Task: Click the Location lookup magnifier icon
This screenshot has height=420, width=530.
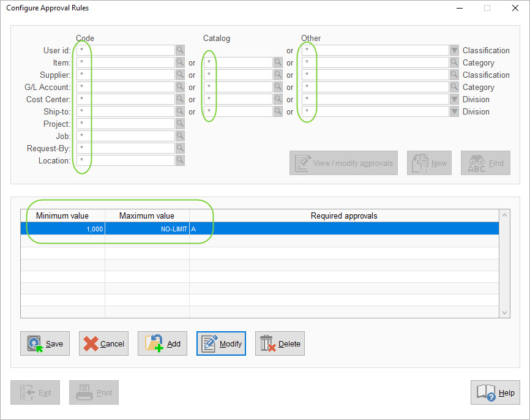Action: [179, 160]
